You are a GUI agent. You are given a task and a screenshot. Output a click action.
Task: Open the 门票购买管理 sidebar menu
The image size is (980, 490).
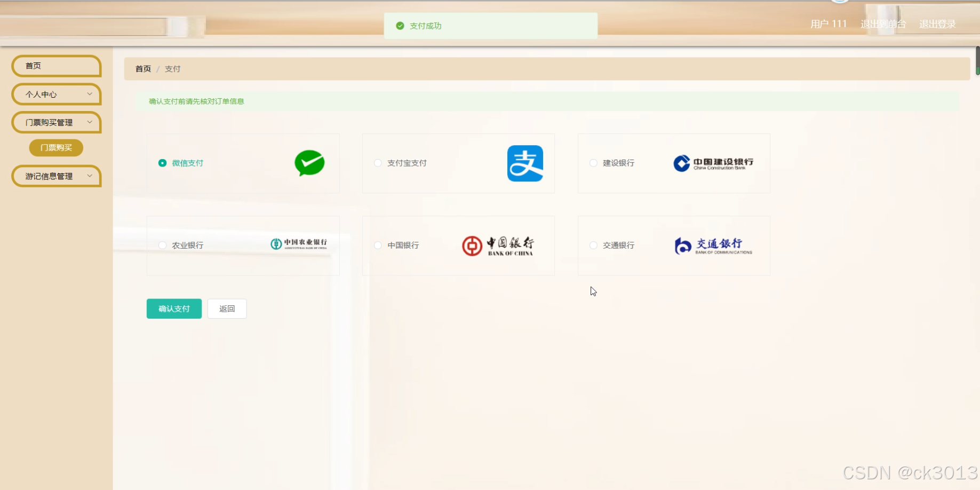57,122
